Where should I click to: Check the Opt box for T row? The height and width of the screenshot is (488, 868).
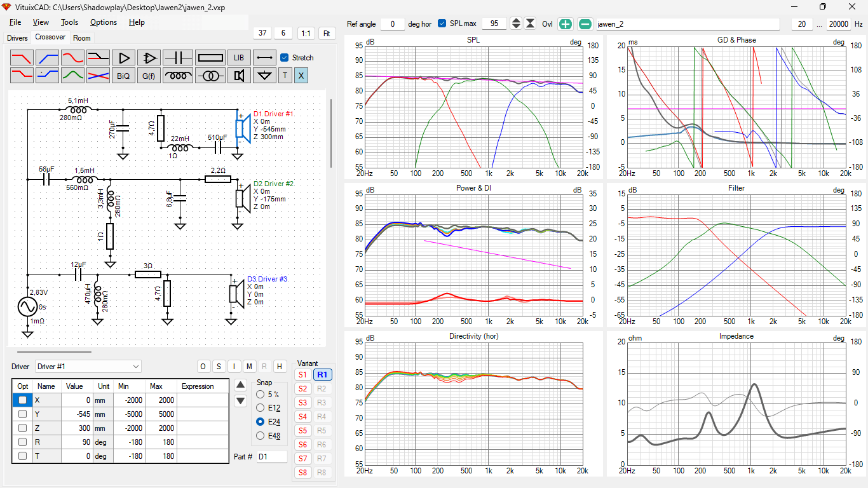(x=23, y=456)
